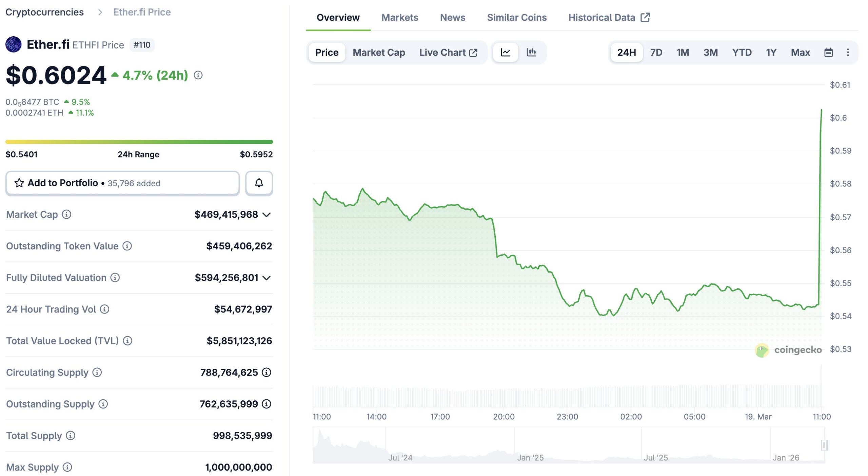Expand the Fully Diluted Valuation chevron
The image size is (868, 476).
point(266,278)
